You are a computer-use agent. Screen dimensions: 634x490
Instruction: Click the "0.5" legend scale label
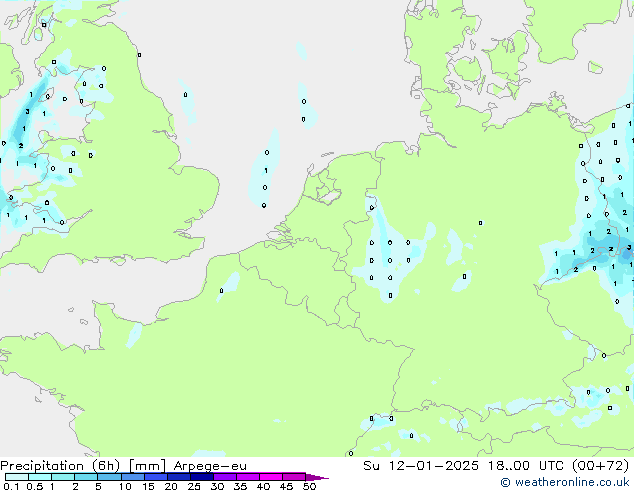point(35,486)
